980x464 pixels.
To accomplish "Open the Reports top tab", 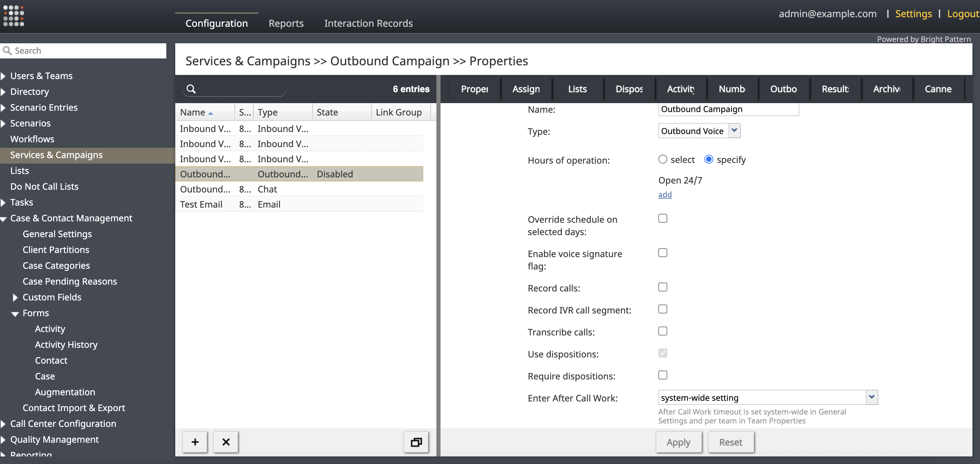I will tap(286, 23).
